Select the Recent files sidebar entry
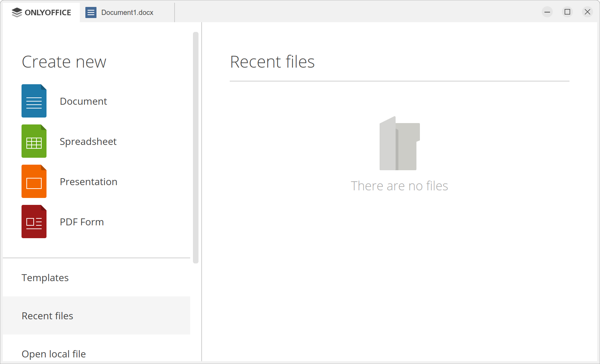The height and width of the screenshot is (364, 600). [47, 315]
